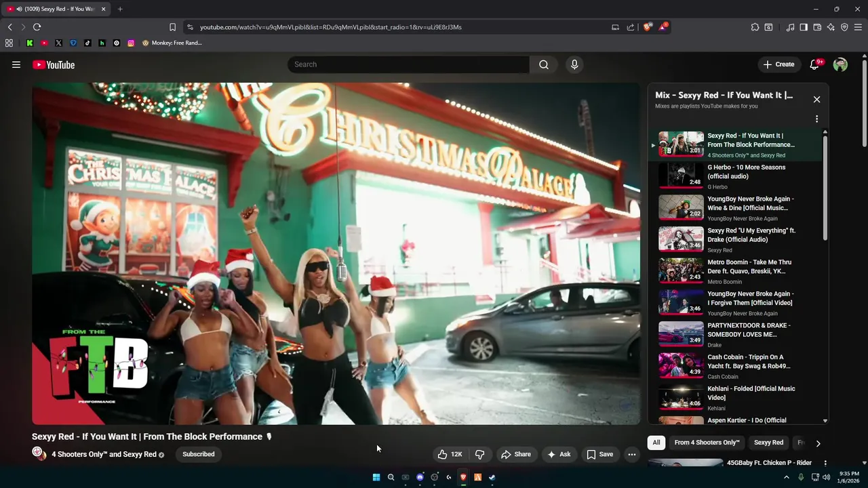Click the Share button
This screenshot has height=488, width=868.
coord(516,454)
